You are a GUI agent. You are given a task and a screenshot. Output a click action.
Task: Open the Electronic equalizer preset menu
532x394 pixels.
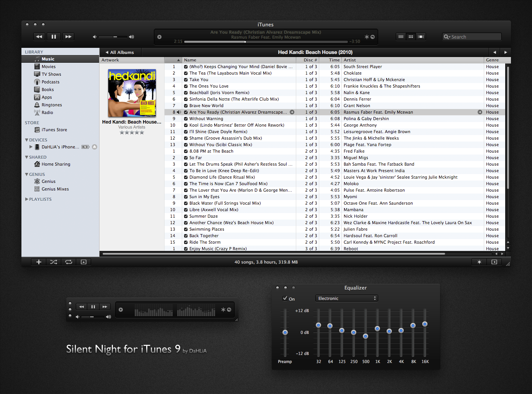(x=346, y=298)
